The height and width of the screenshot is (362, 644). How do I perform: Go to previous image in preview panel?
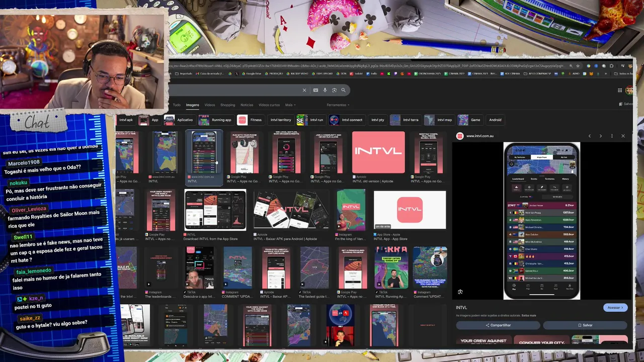590,136
